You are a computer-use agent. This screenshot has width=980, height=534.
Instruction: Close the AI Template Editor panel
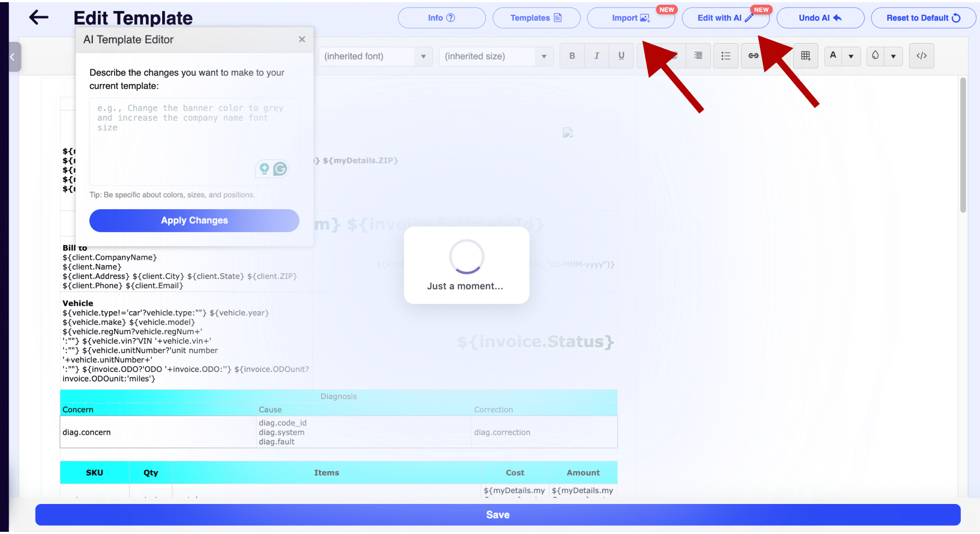click(x=302, y=39)
